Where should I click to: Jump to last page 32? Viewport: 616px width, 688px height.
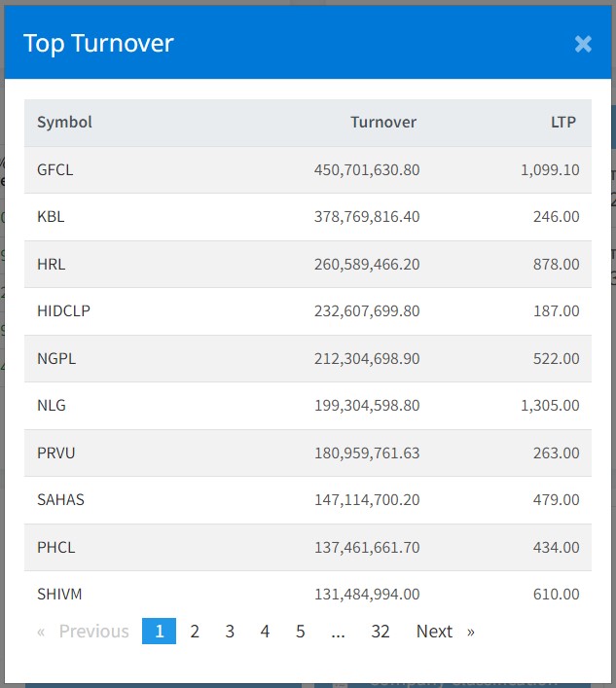(380, 632)
